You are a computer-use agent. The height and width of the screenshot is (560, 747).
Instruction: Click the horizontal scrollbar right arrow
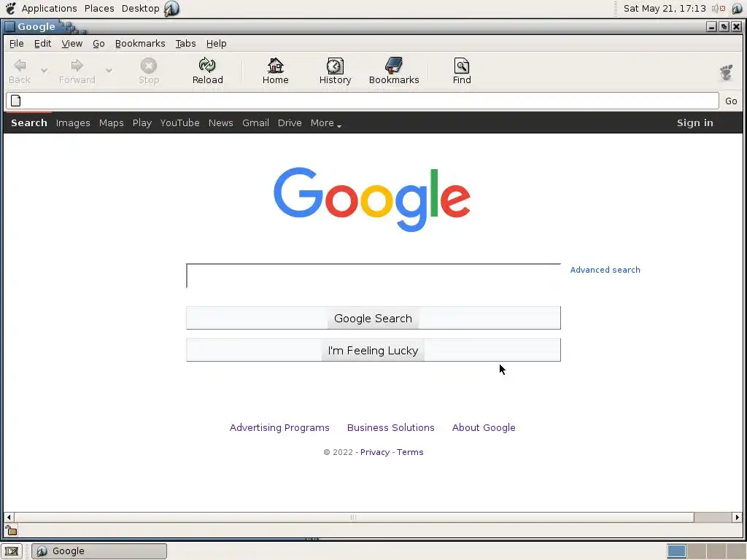click(x=737, y=517)
